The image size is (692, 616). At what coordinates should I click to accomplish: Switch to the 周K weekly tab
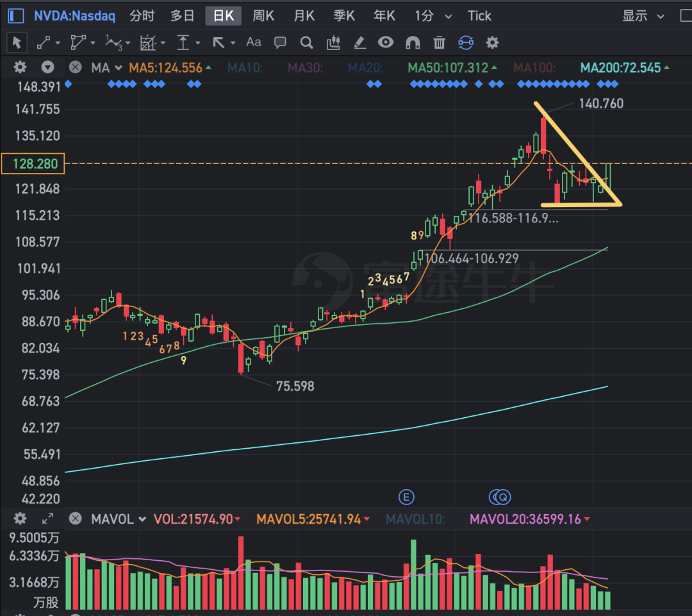pos(263,16)
